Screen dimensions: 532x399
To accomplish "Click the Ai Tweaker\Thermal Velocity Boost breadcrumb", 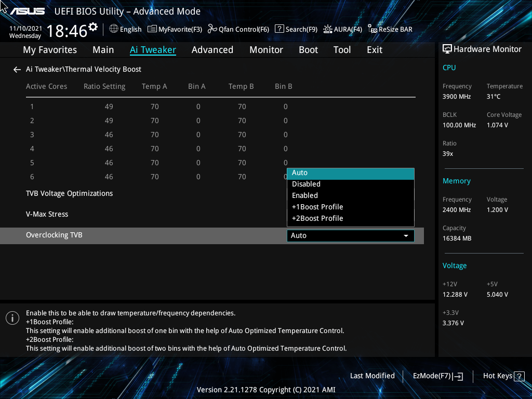I will point(84,69).
